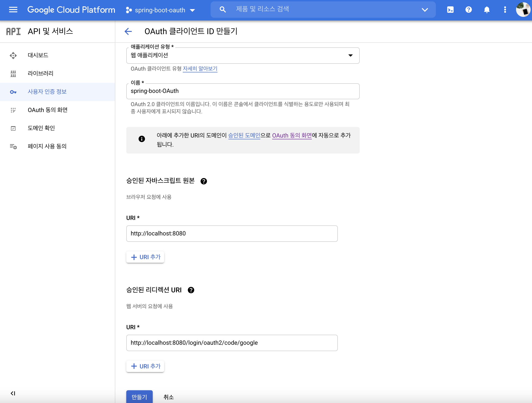
Task: Open the 애플리케이션 유형 dropdown
Action: [x=243, y=56]
